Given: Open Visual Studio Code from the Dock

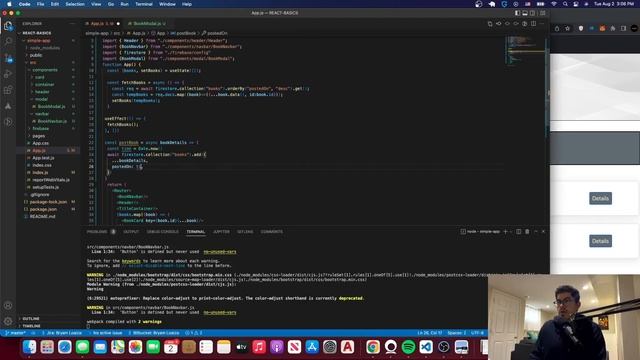Looking at the screenshot, I should (426, 347).
